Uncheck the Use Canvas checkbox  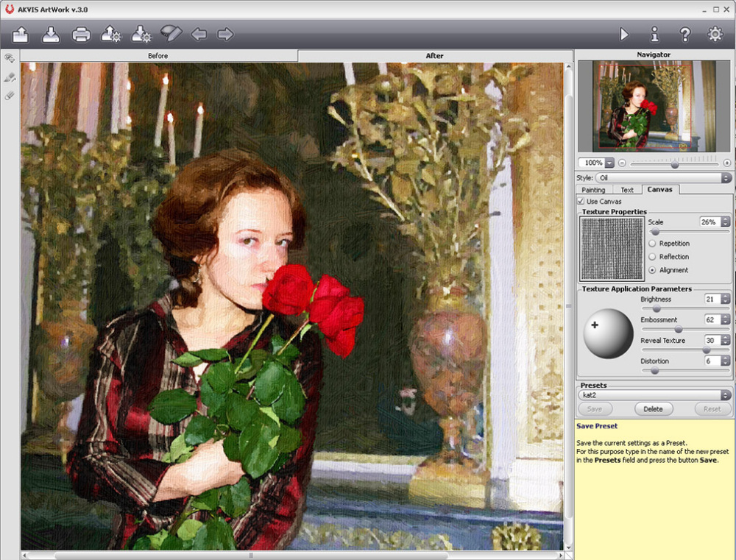pos(581,201)
